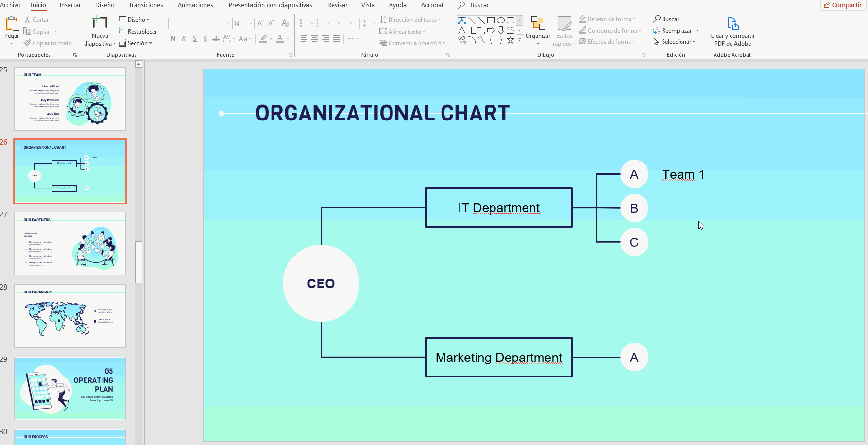
Task: Click the Restablecer button
Action: [x=138, y=31]
